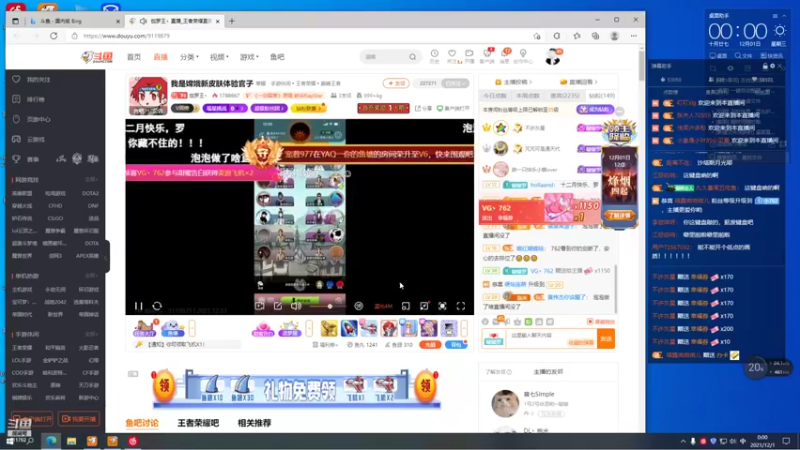Open 主播投稿 link above rankings
Viewport: 800px width, 450px height.
[x=514, y=82]
